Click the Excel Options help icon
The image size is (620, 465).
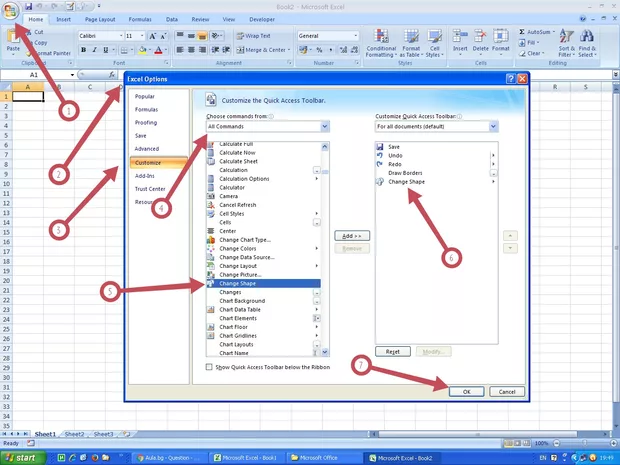[x=510, y=79]
